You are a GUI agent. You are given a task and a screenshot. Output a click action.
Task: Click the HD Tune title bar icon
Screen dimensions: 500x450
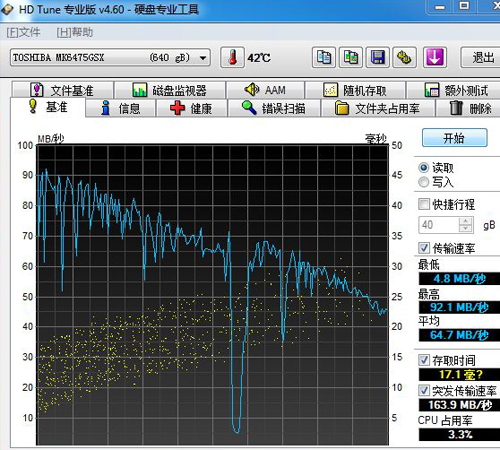coord(7,9)
